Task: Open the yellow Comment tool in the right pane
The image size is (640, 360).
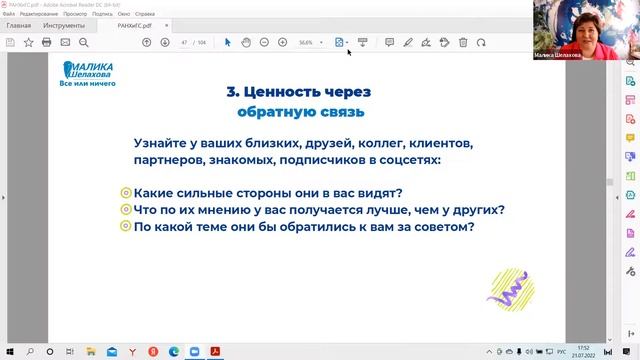Action: tap(630, 138)
